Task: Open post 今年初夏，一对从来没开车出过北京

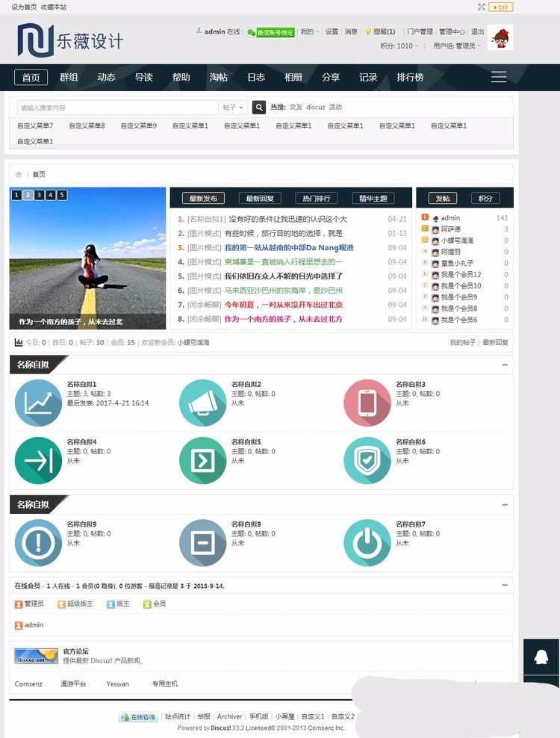Action: click(283, 305)
